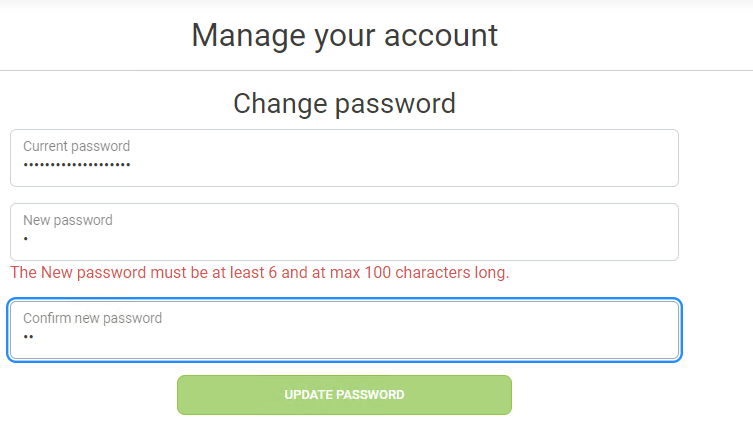The image size is (753, 440).
Task: Click into the New password field
Action: 344,232
